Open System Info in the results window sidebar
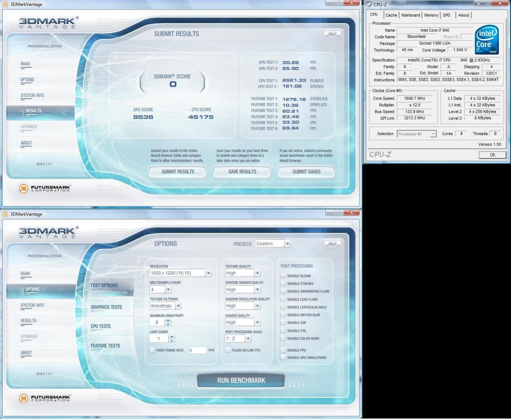 click(32, 95)
